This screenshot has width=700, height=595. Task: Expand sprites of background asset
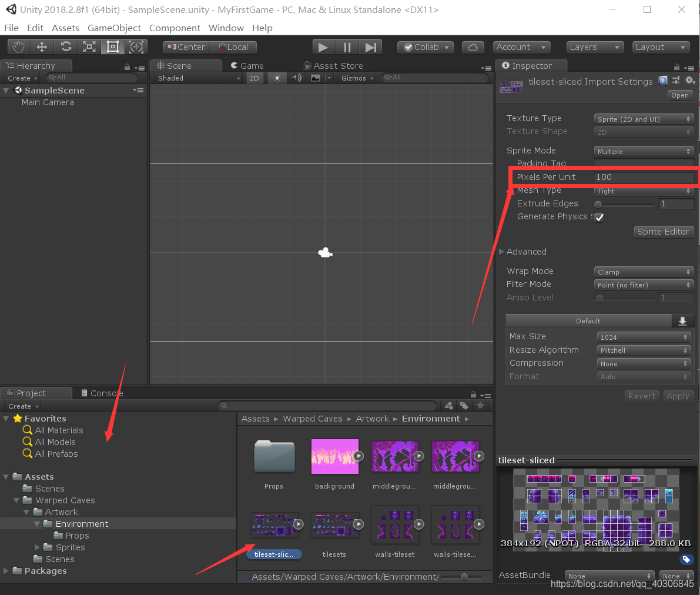click(359, 456)
